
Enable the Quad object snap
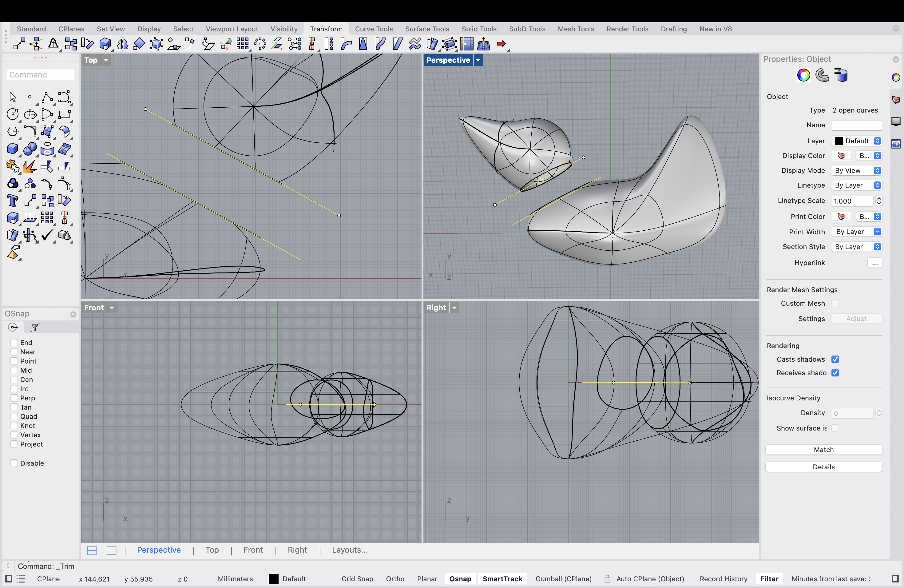(x=14, y=416)
